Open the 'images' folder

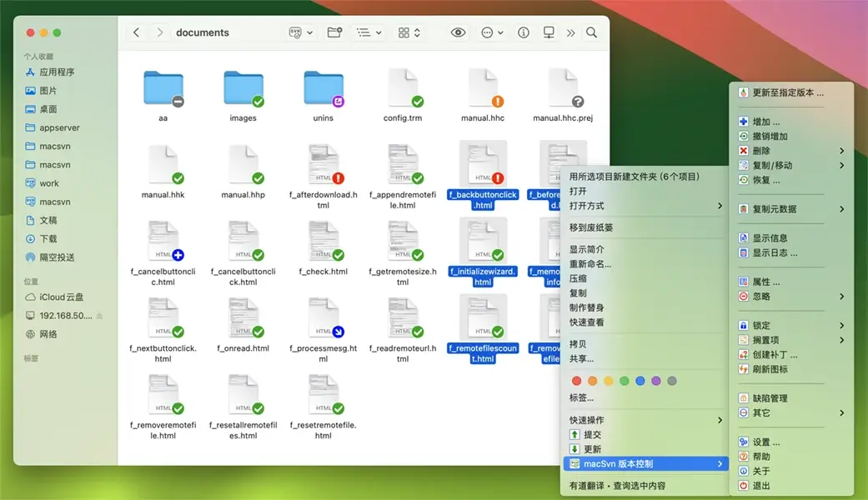(x=243, y=91)
